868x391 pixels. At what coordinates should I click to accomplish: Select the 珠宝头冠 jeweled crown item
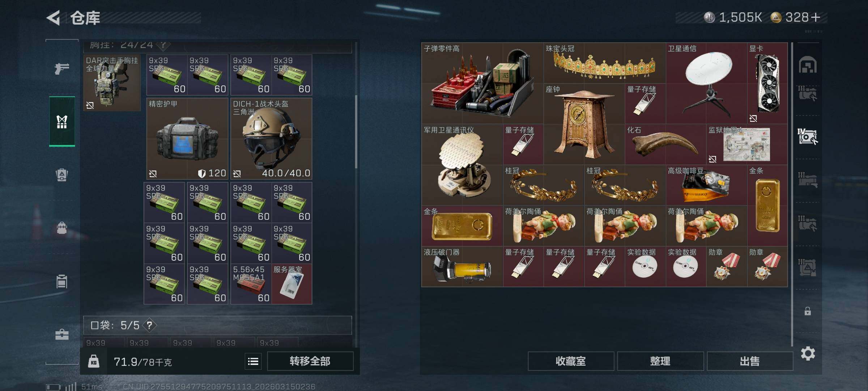604,63
